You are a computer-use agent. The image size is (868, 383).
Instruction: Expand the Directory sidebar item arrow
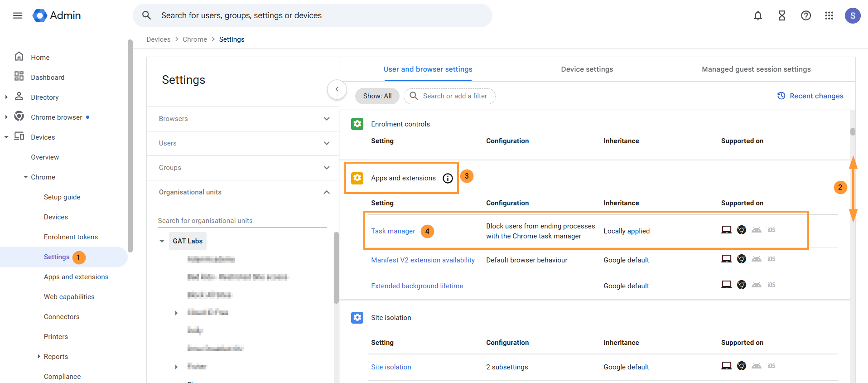(6, 97)
